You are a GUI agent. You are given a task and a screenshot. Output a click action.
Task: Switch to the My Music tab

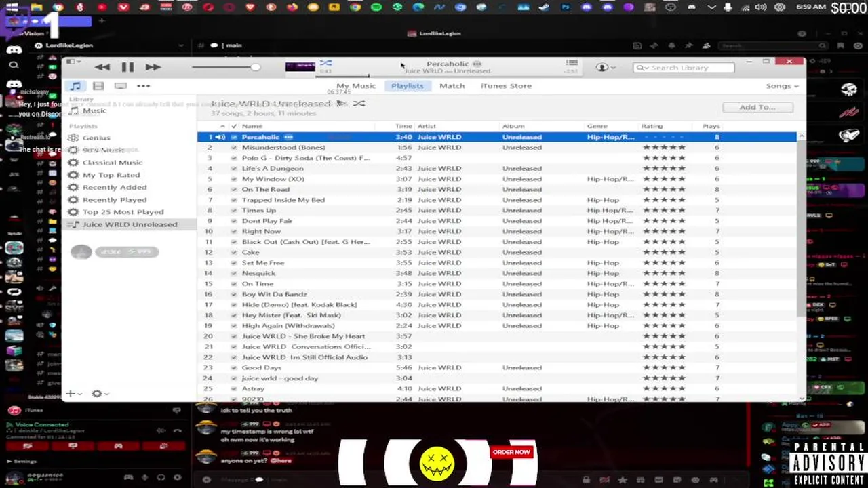point(356,86)
